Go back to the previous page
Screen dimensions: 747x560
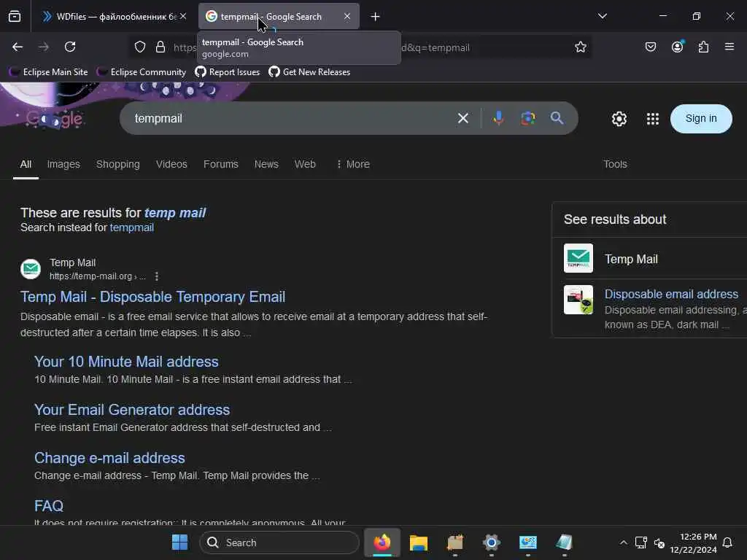[18, 47]
